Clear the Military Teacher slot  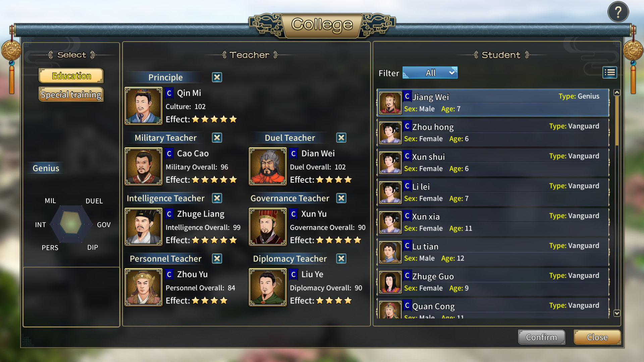point(217,138)
